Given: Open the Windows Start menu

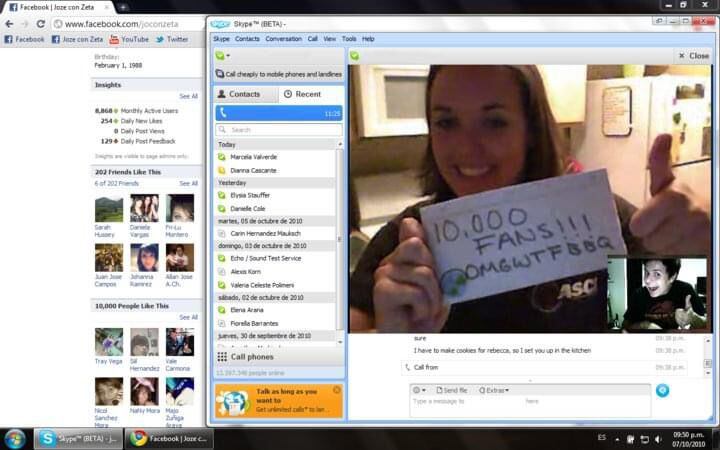Looking at the screenshot, I should (x=15, y=438).
